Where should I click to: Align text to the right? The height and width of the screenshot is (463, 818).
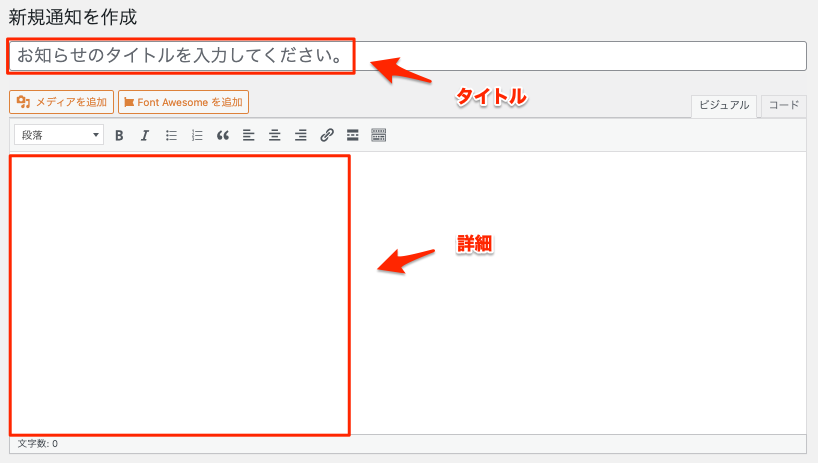[300, 135]
